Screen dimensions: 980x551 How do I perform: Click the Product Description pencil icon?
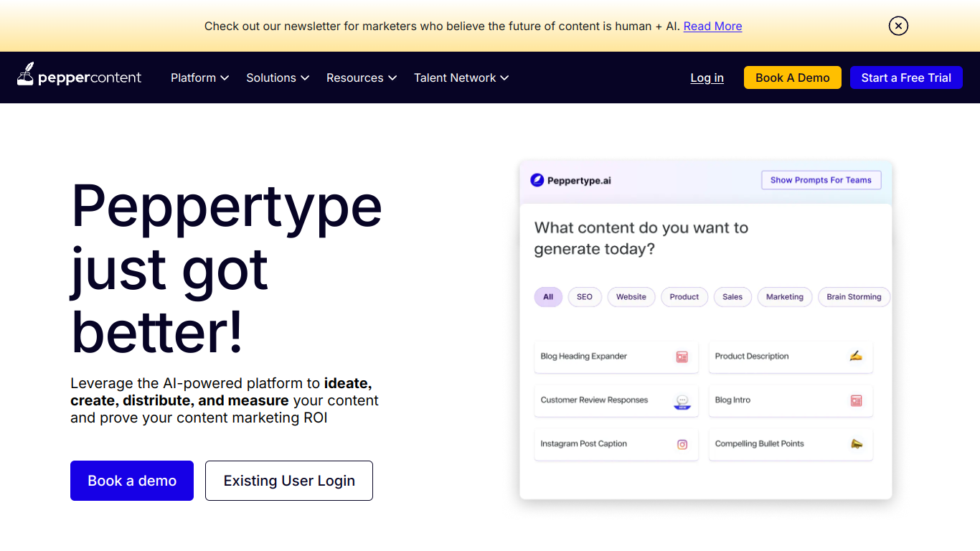click(856, 356)
